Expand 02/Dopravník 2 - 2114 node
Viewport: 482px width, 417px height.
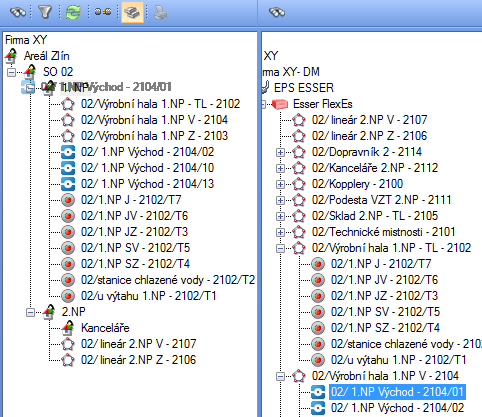[x=280, y=152]
